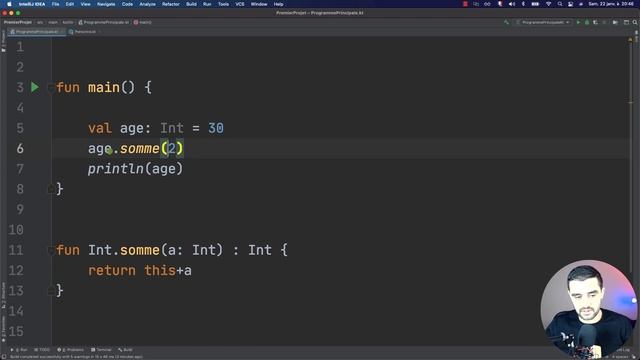Viewport: 640px width, 360px height.
Task: Run main() using the green gutter arrow
Action: click(x=35, y=87)
